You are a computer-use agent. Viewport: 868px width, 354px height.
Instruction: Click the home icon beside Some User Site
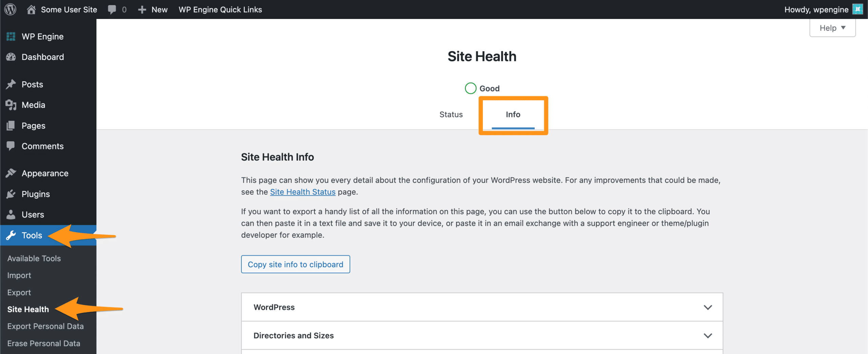click(x=31, y=9)
